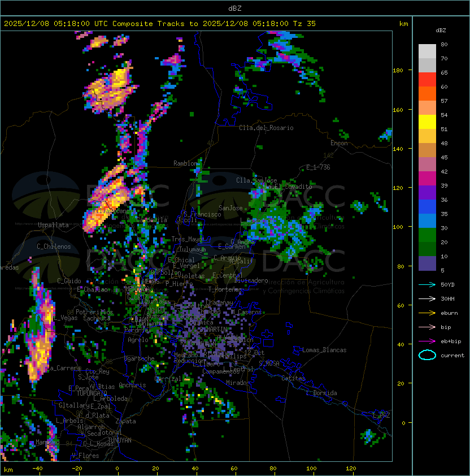Click the 'Tulumaya' map label

click(x=193, y=249)
